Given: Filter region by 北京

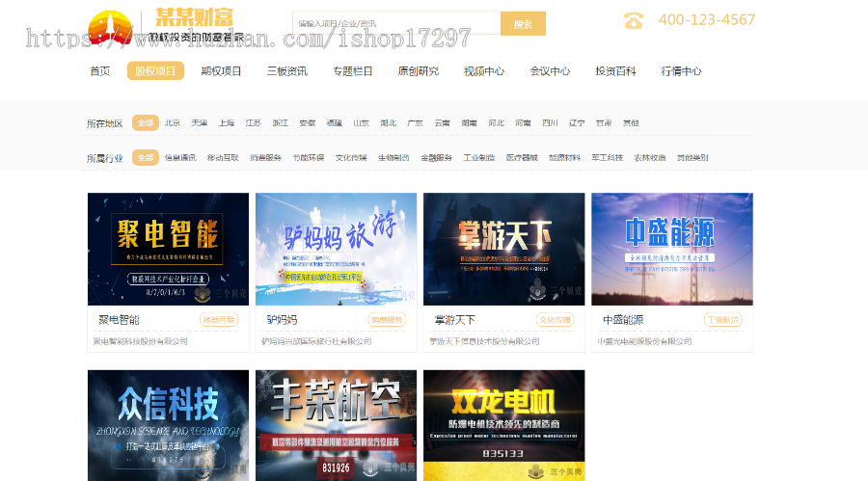Looking at the screenshot, I should point(173,122).
